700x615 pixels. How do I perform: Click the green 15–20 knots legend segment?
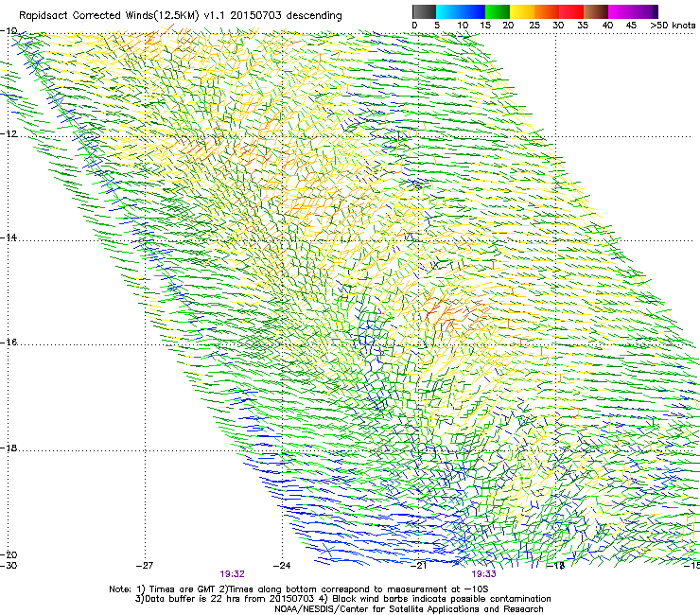tap(498, 11)
